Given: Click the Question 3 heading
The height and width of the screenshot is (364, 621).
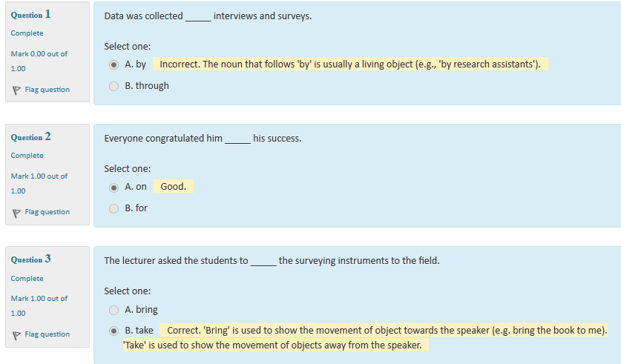Looking at the screenshot, I should click(31, 259).
